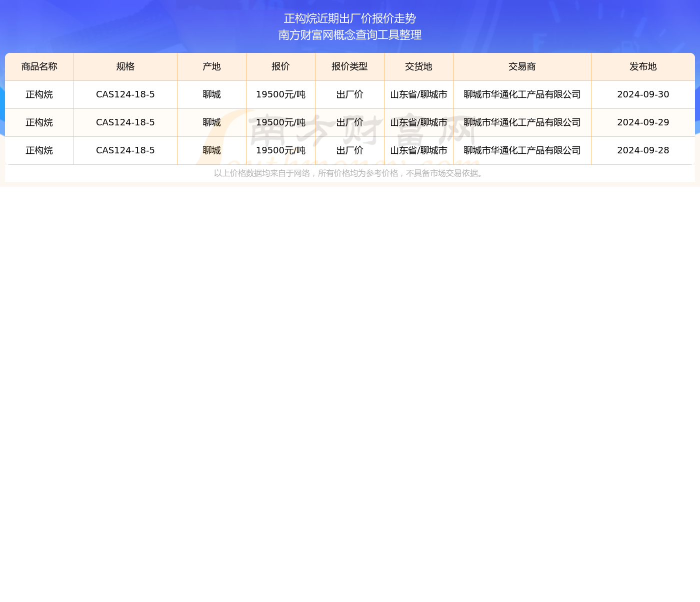The height and width of the screenshot is (602, 700).
Task: Select the trader name in the 2024-09-29 row
Action: tap(522, 123)
